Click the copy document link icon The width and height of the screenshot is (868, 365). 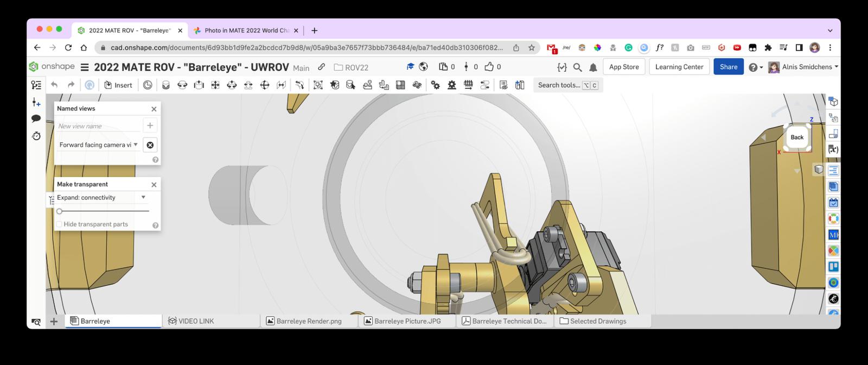pos(321,67)
